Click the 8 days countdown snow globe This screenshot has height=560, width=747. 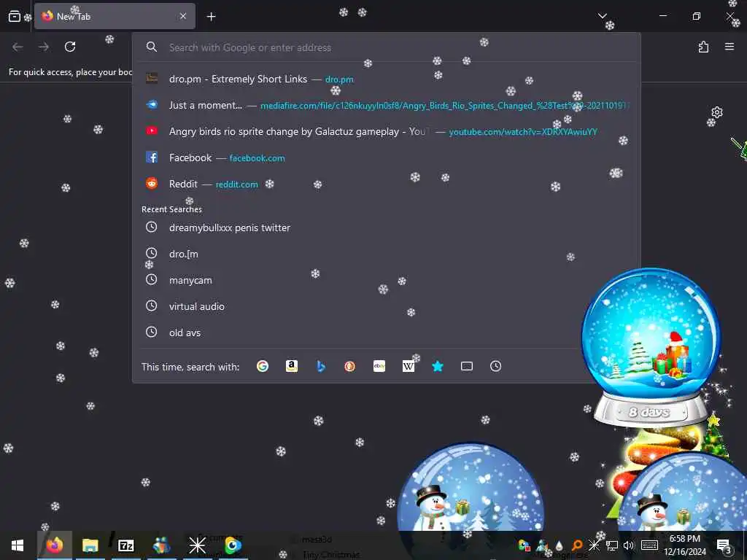coord(651,346)
